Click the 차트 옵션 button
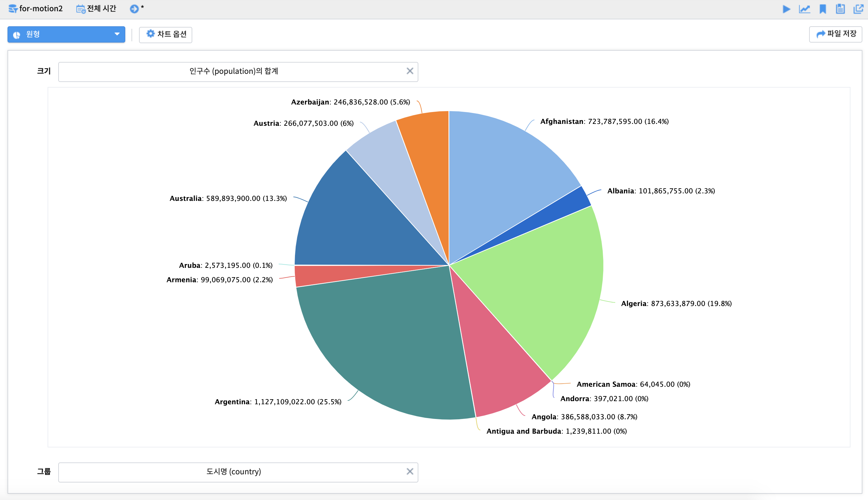 point(166,34)
